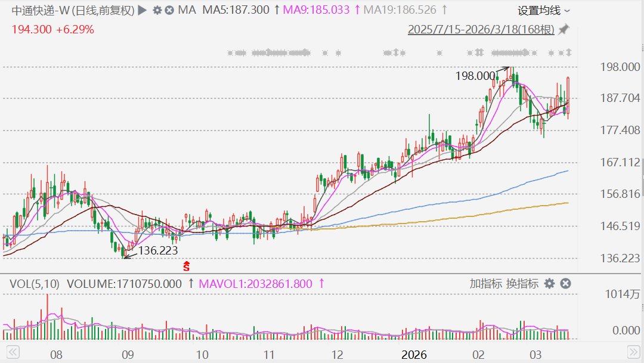Click the red S signal marker
Viewport: 644px width, 363px height.
tap(187, 266)
